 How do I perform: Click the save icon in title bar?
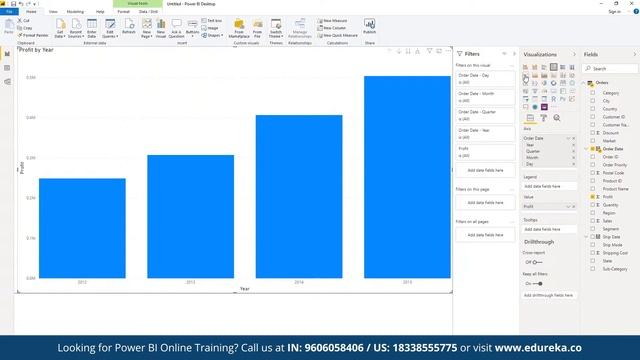click(x=13, y=4)
